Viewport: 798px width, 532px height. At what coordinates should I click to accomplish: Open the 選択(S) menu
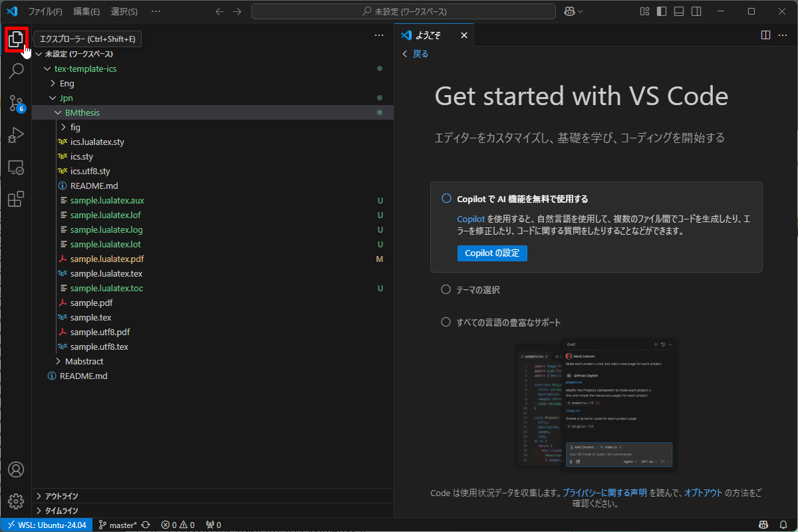124,11
